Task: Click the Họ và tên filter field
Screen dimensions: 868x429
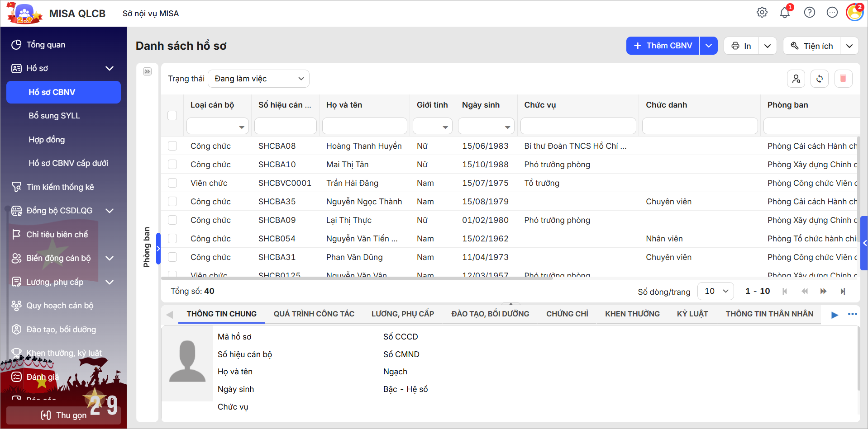Action: (x=364, y=126)
